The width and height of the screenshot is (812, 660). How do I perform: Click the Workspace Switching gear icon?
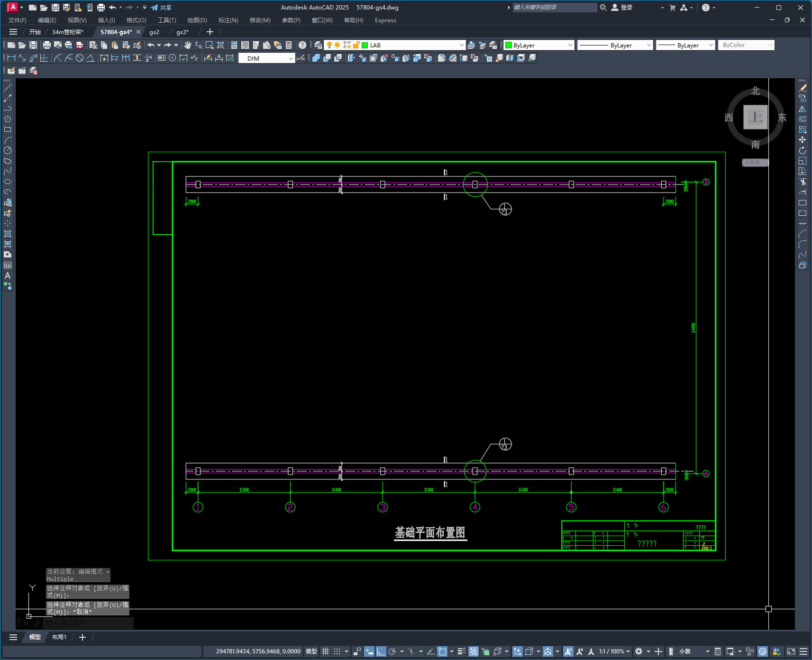pos(639,651)
